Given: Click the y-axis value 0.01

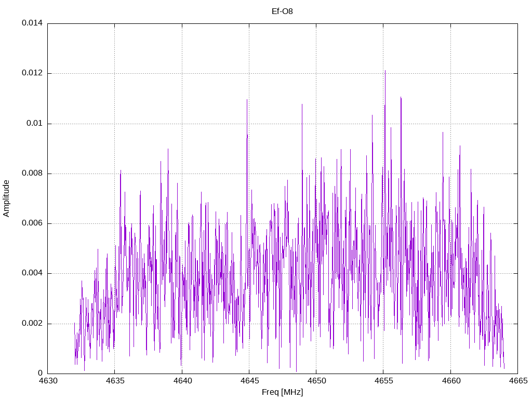Looking at the screenshot, I should point(35,124).
